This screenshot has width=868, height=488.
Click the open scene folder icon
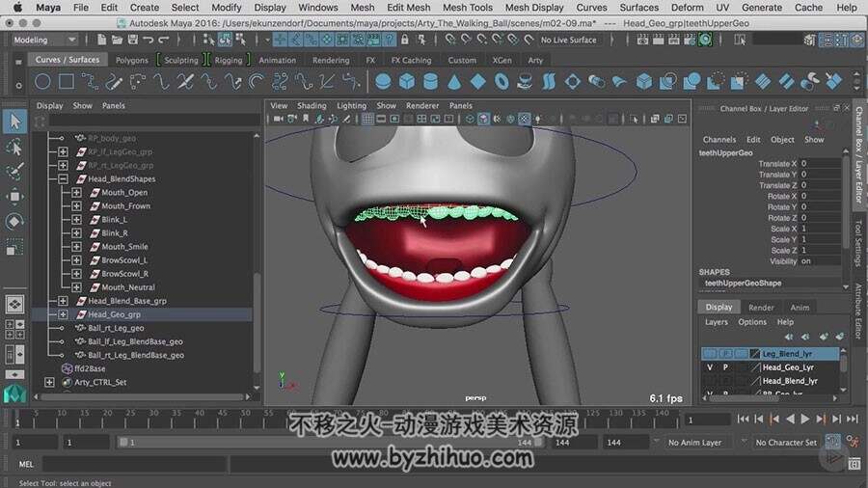[x=117, y=40]
